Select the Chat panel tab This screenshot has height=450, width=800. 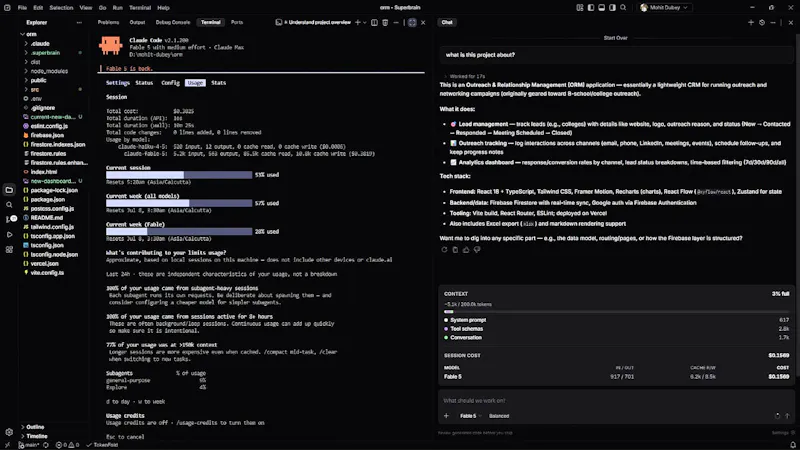[447, 22]
